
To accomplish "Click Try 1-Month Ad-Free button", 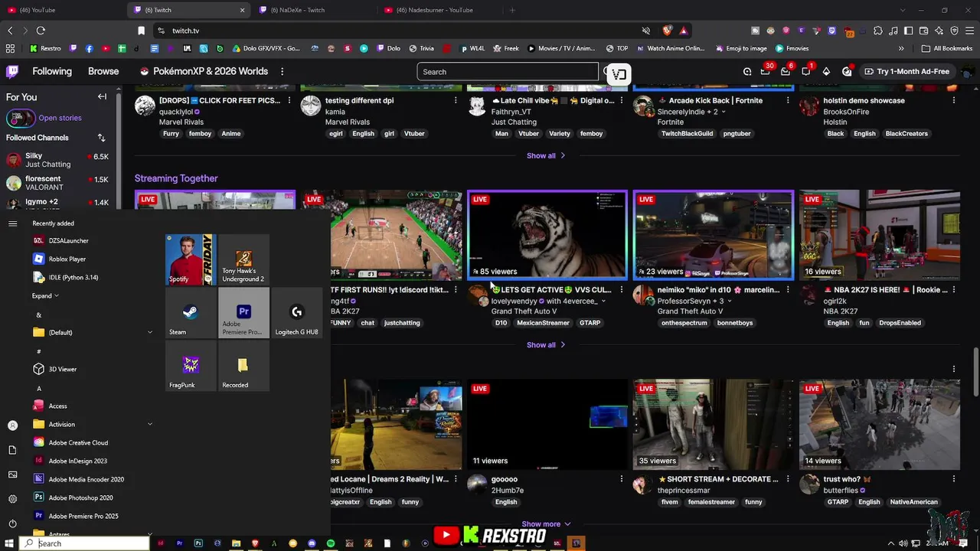I will coord(906,71).
